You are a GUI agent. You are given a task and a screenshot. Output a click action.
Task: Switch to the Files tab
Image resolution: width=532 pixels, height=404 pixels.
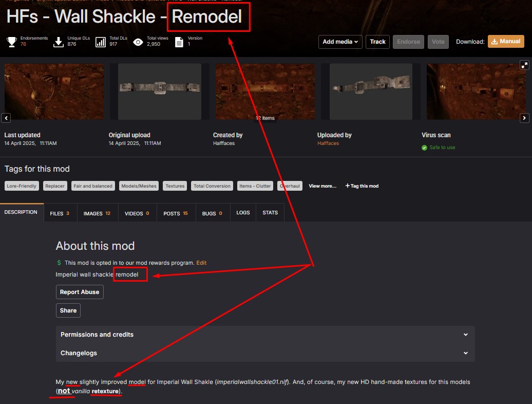pyautogui.click(x=60, y=213)
